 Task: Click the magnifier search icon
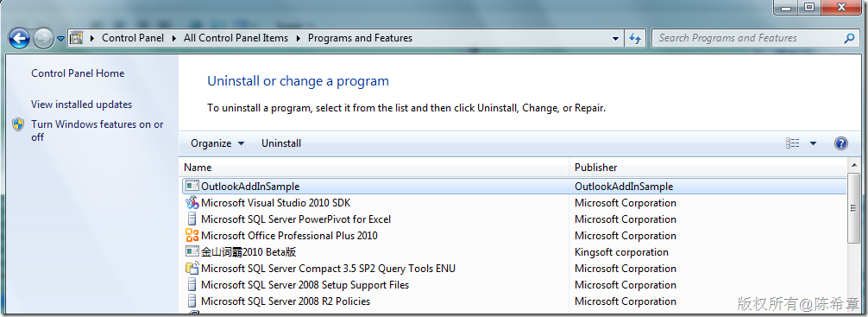pos(849,38)
